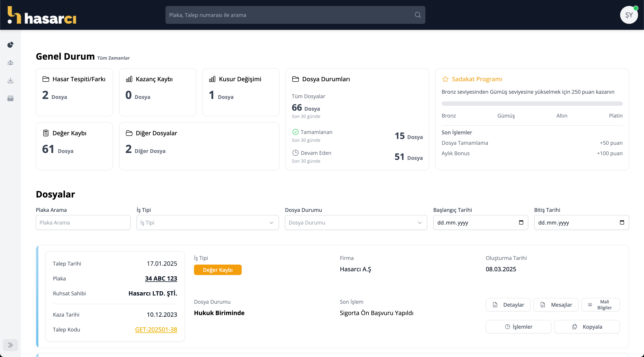Open the Hasar Tespiti/Farkı summary card

[x=74, y=92]
